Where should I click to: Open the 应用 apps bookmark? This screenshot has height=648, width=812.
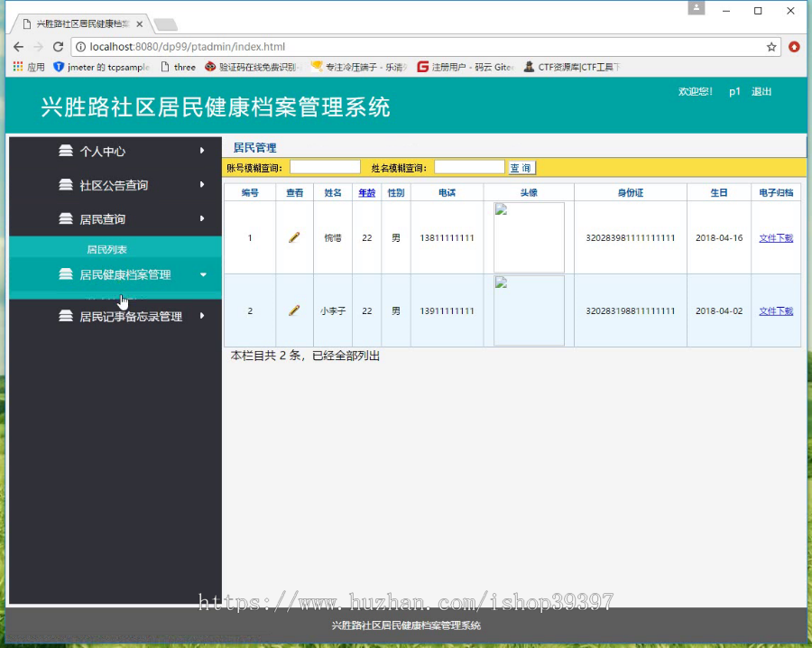pos(29,67)
